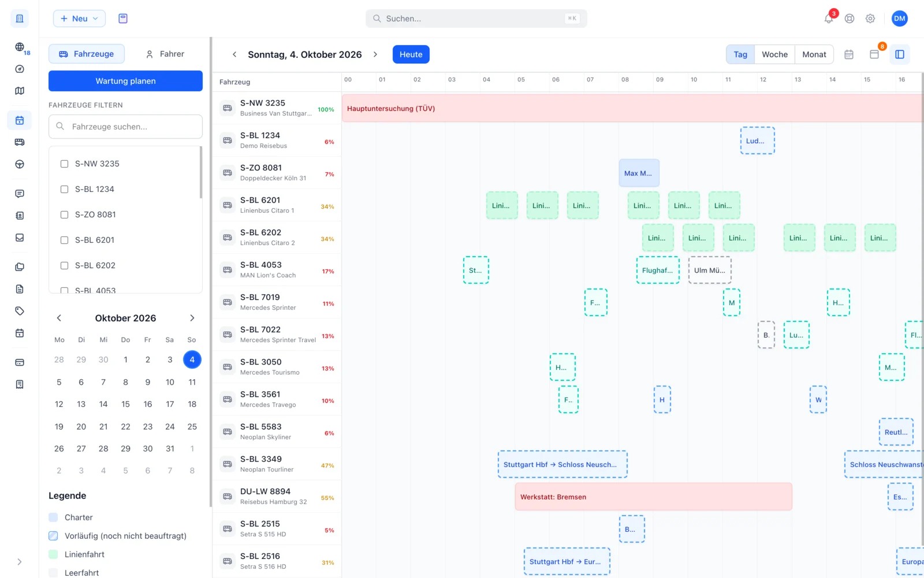The width and height of the screenshot is (924, 578).
Task: Check the S-BL 6201 filter checkbox
Action: [x=65, y=240]
